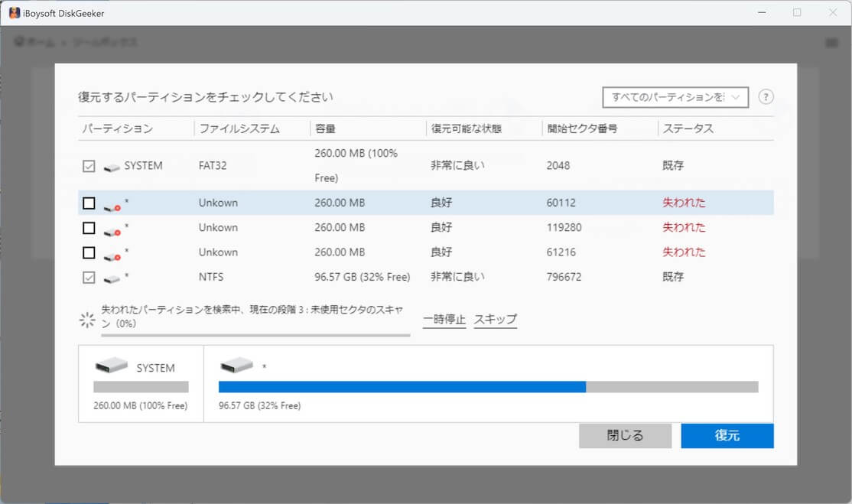The width and height of the screenshot is (852, 504).
Task: Check the lost partition at sector 119280
Action: click(x=89, y=228)
